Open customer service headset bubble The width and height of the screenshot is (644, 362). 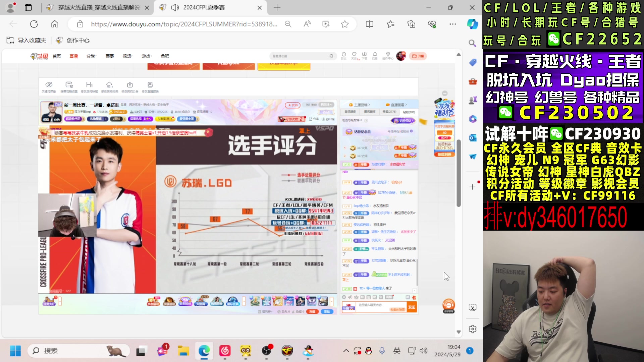(449, 306)
